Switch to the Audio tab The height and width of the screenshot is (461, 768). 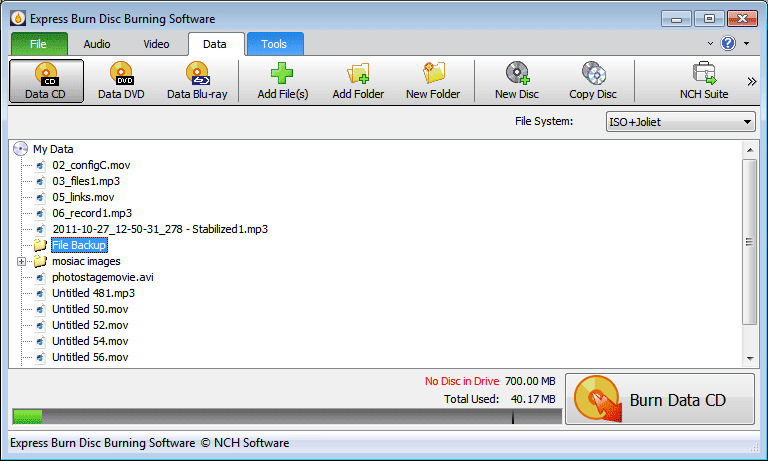tap(97, 44)
